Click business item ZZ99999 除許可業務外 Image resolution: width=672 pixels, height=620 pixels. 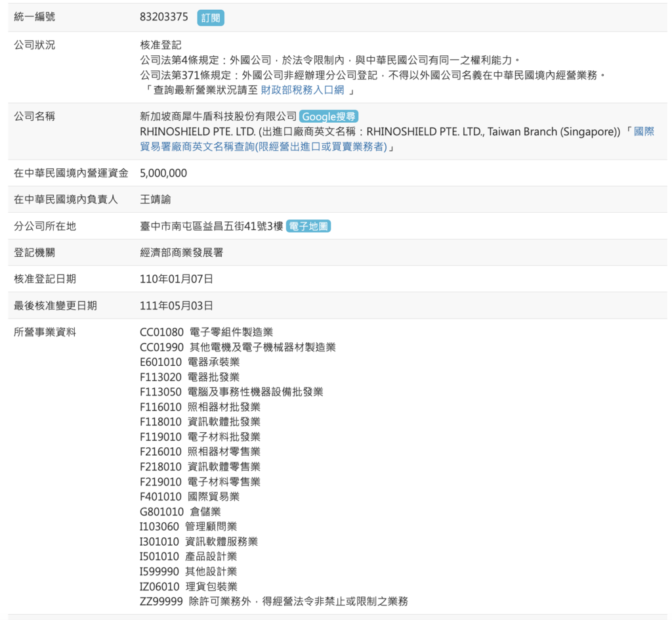[274, 602]
